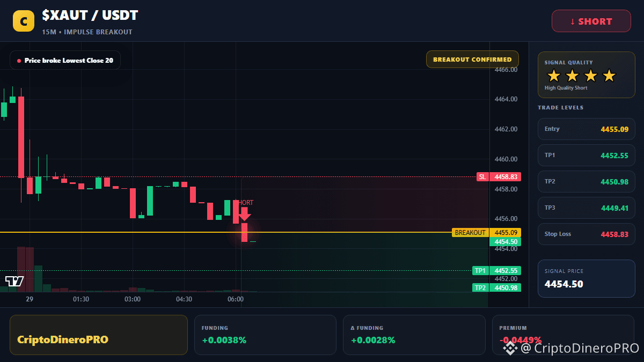644x362 pixels.
Task: Click the Signal Price 4454.50 card
Action: pos(587,278)
